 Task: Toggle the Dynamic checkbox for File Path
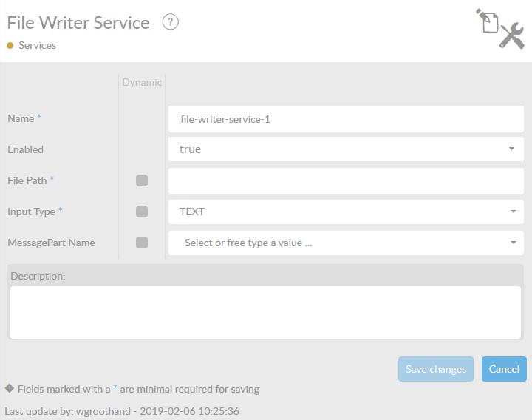142,180
